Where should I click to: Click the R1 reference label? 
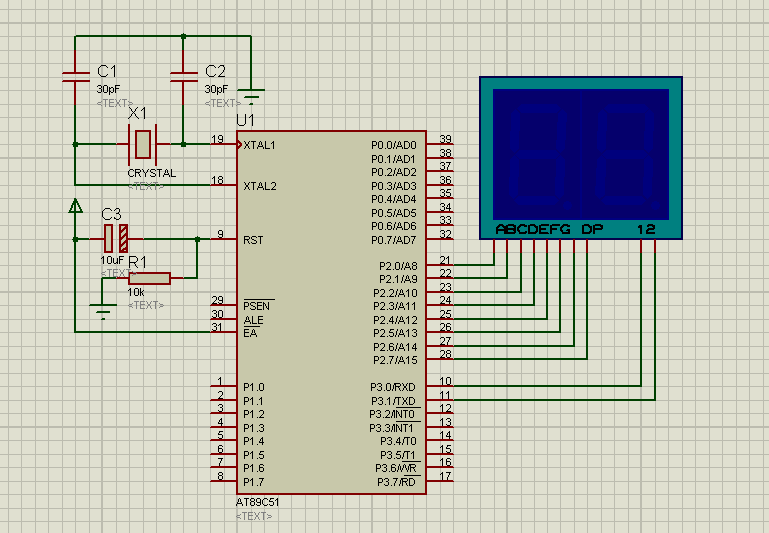(137, 262)
